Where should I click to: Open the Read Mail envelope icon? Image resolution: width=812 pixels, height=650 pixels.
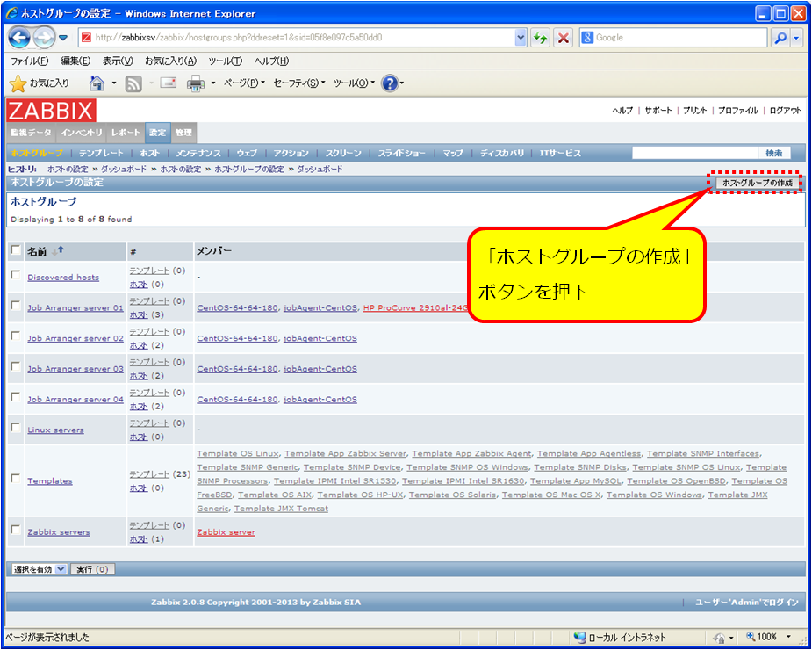click(x=169, y=83)
